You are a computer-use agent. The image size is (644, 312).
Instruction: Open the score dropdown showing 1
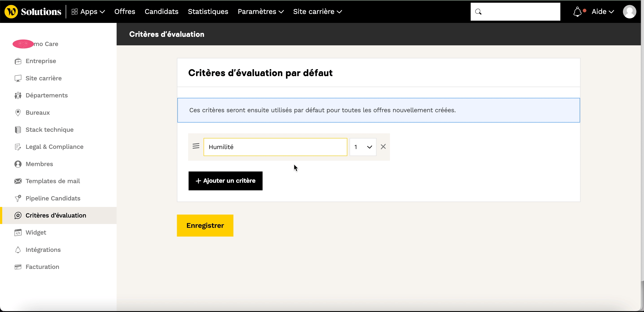(x=363, y=147)
